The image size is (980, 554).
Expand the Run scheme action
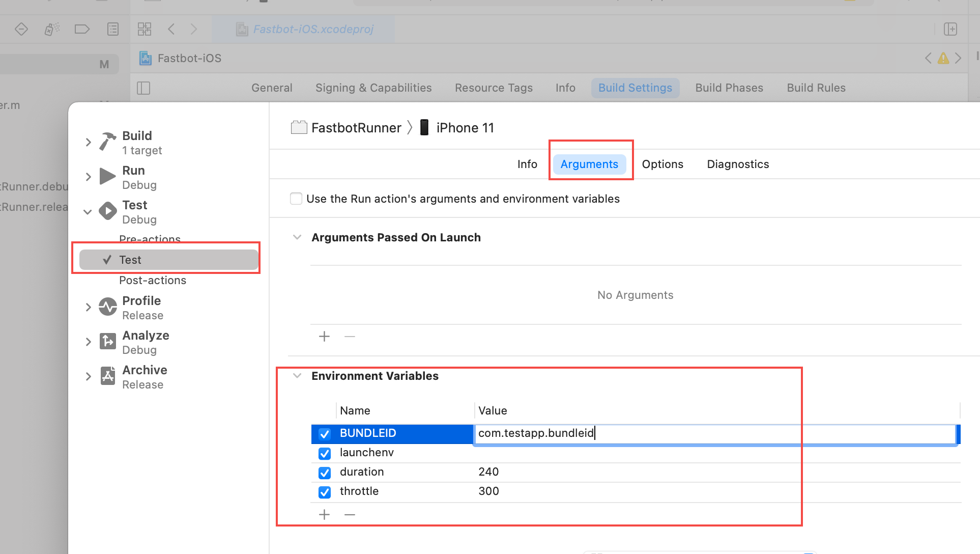tap(88, 177)
